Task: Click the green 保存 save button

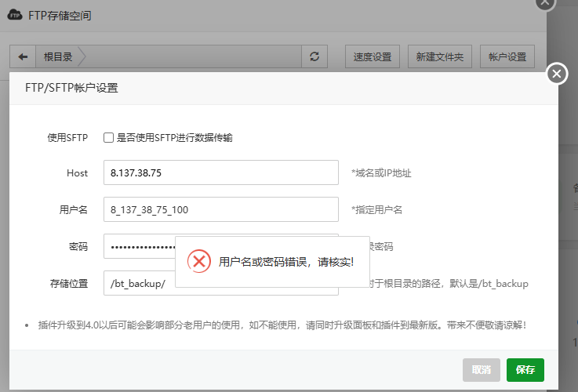Action: point(525,370)
